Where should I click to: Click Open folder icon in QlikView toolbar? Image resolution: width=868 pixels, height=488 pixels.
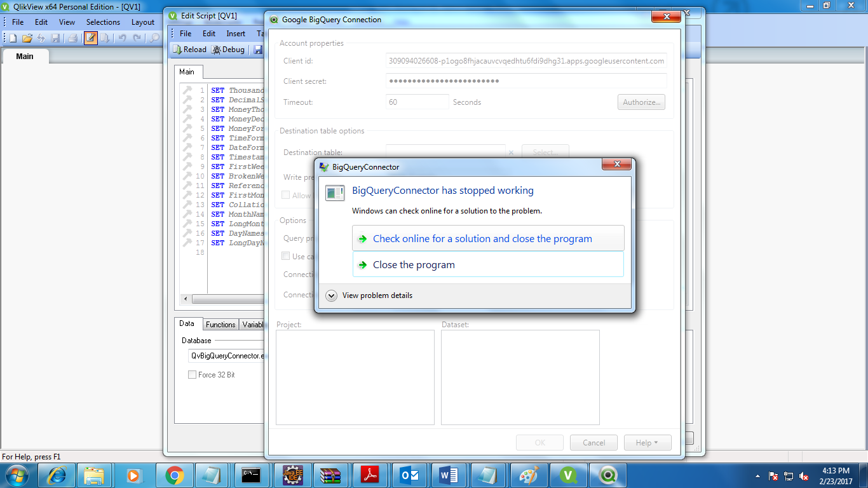point(27,38)
